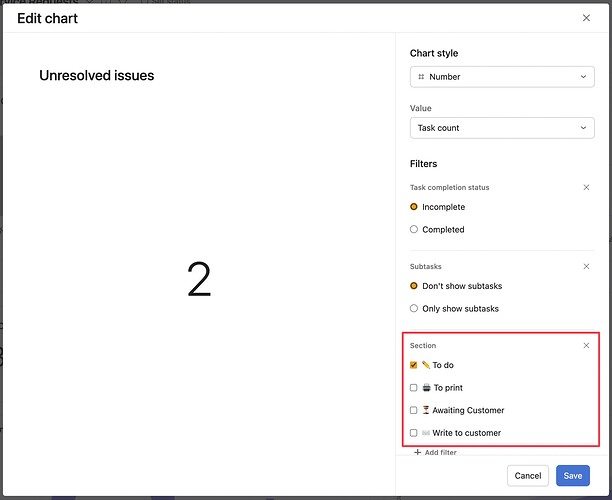Choose Only show subtasks
Viewport: 612px width, 500px height.
click(414, 309)
